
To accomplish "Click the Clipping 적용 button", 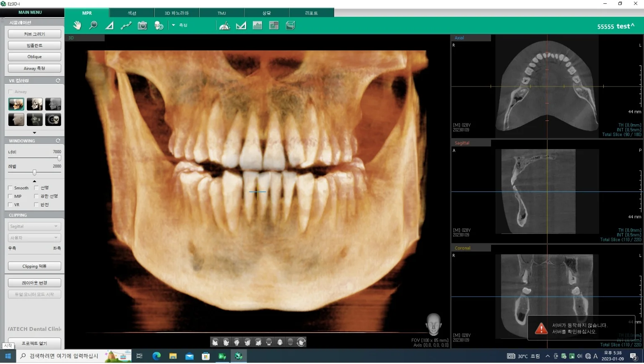I will (34, 266).
